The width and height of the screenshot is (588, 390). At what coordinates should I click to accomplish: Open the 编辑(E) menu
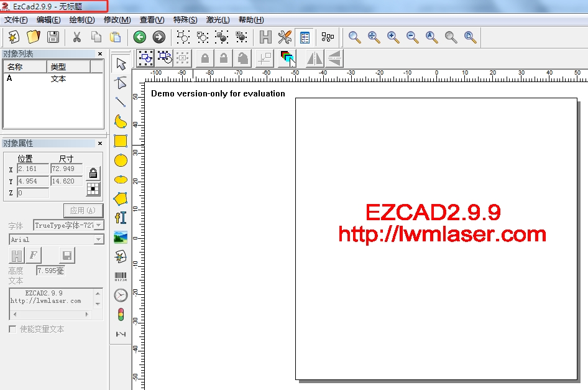click(x=48, y=20)
